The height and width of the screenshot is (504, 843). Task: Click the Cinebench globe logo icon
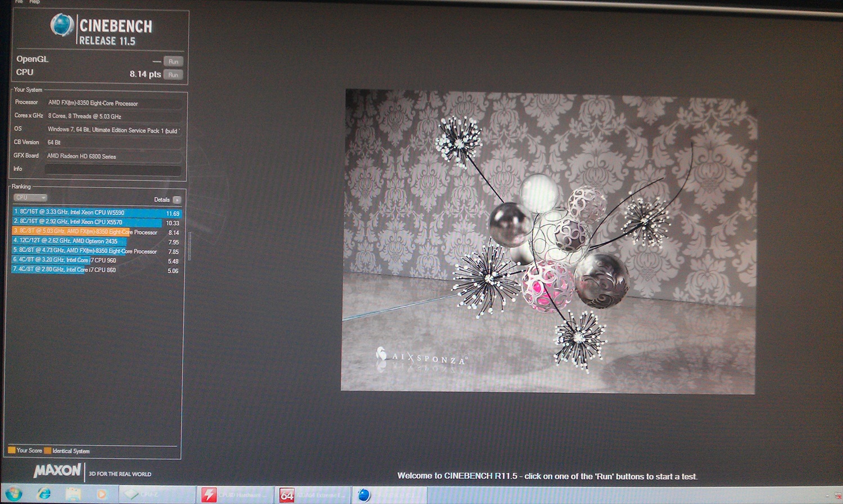[x=62, y=25]
